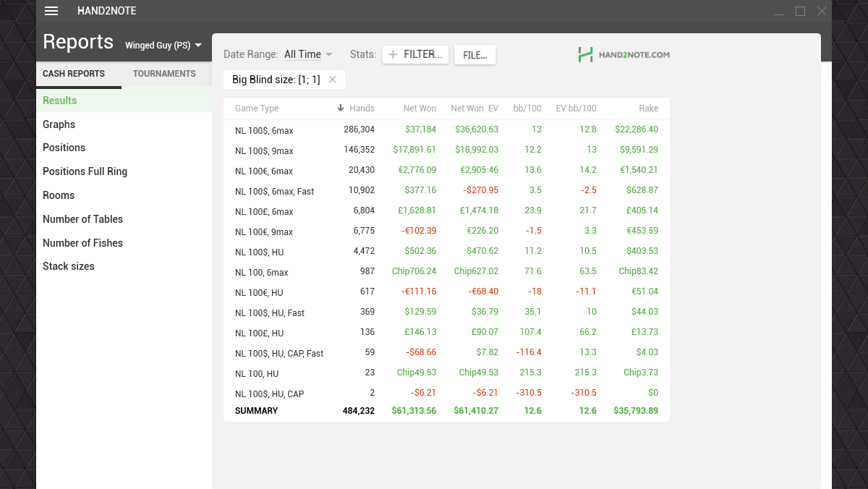Open the Rooms report
Viewport: 868px width, 489px height.
(x=124, y=195)
